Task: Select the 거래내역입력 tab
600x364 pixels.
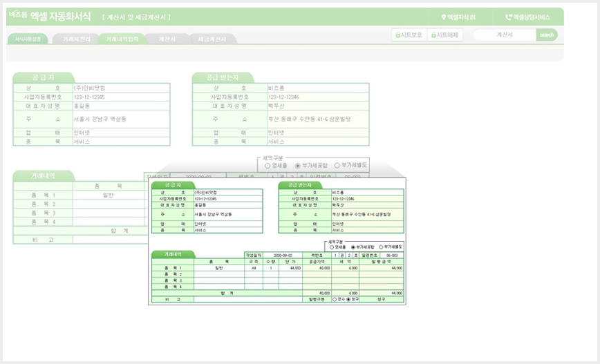Action: [x=122, y=39]
